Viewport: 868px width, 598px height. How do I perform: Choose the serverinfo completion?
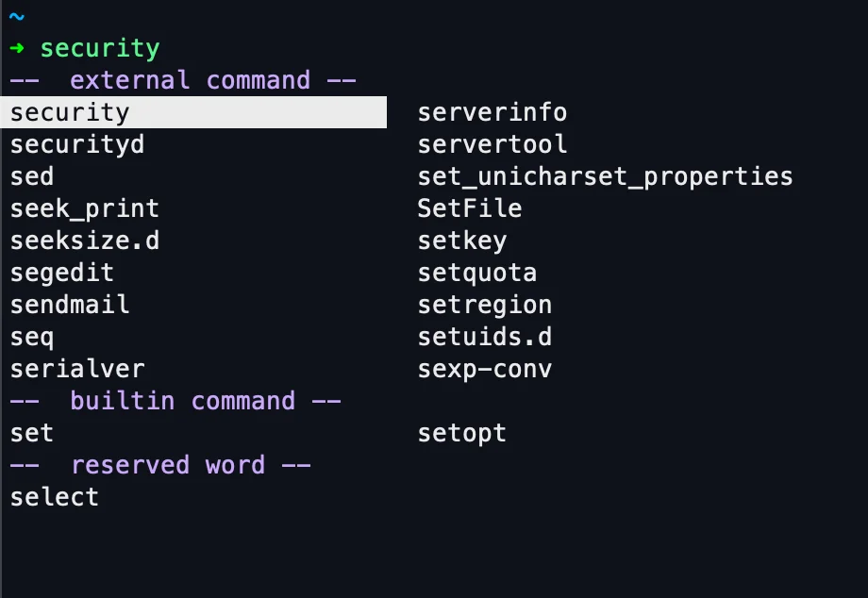492,113
